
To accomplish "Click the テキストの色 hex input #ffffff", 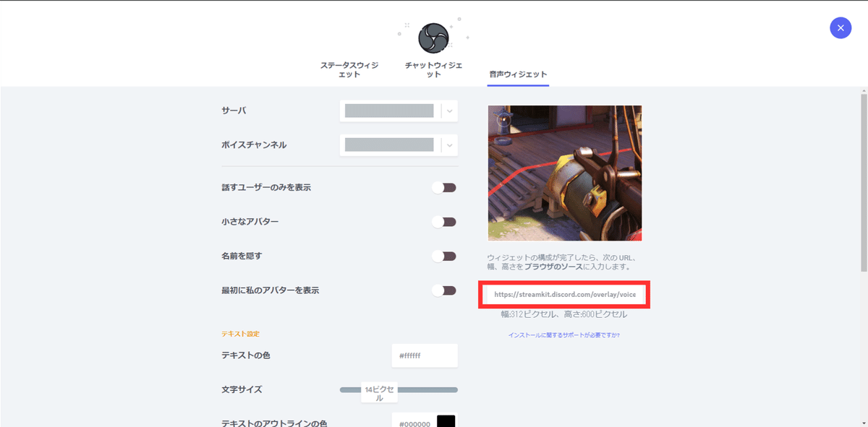I will click(425, 355).
